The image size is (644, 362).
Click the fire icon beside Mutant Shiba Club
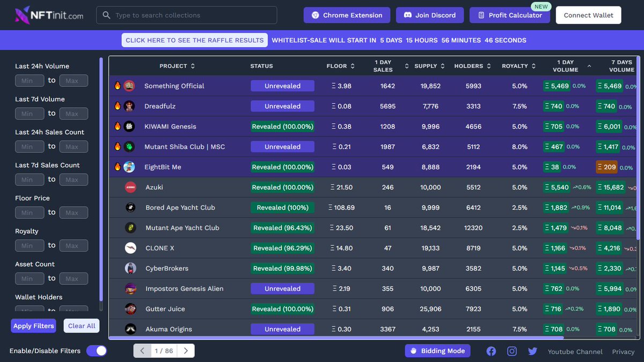click(x=118, y=146)
